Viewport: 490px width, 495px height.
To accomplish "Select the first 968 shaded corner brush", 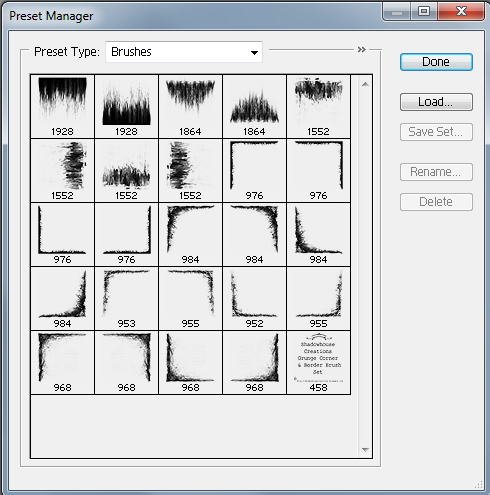I will 62,362.
